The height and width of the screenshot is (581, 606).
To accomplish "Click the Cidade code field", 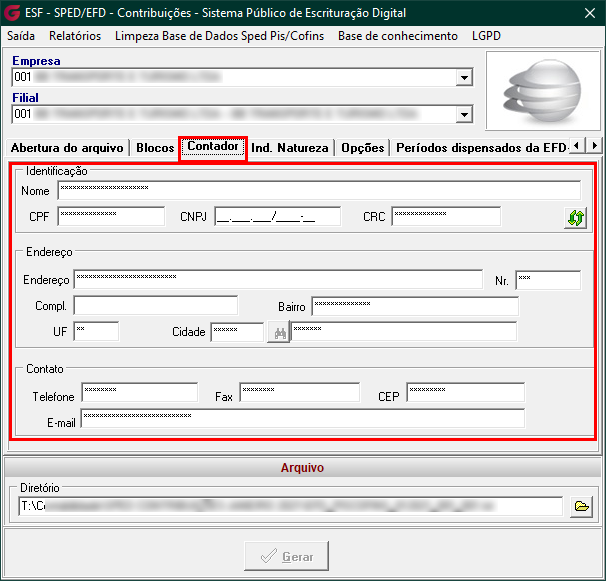I will click(x=237, y=332).
